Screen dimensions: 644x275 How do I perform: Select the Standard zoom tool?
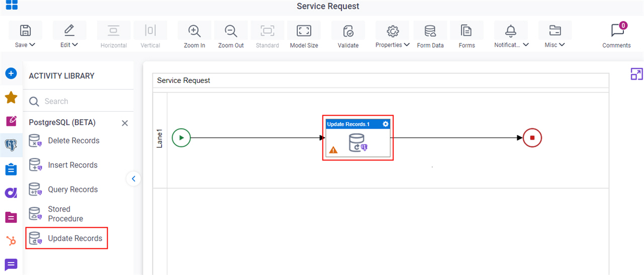click(x=267, y=36)
